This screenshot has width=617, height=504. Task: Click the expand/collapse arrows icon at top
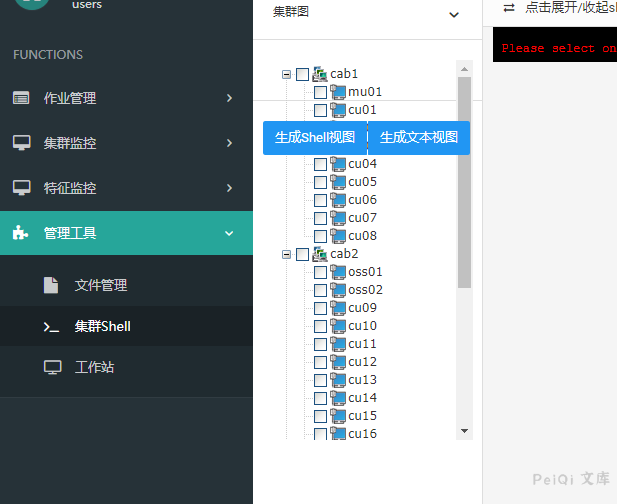[509, 7]
